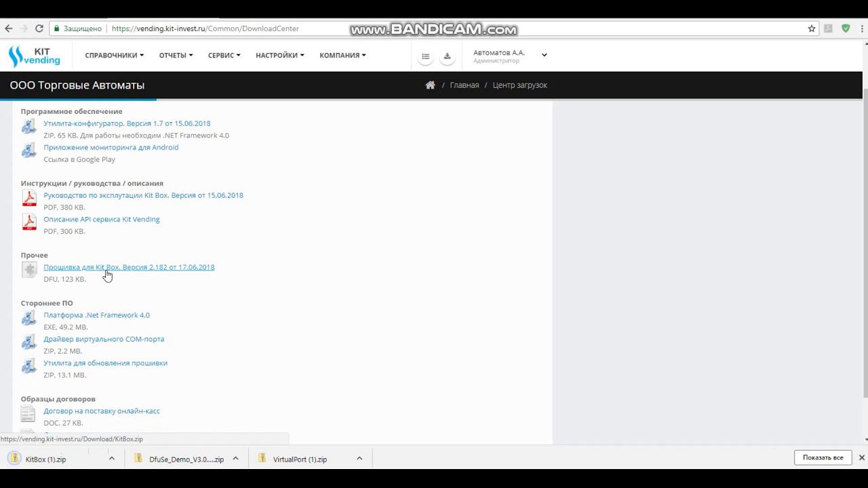Open Руководство по эксплуатации Kit Box link
868x488 pixels.
143,195
